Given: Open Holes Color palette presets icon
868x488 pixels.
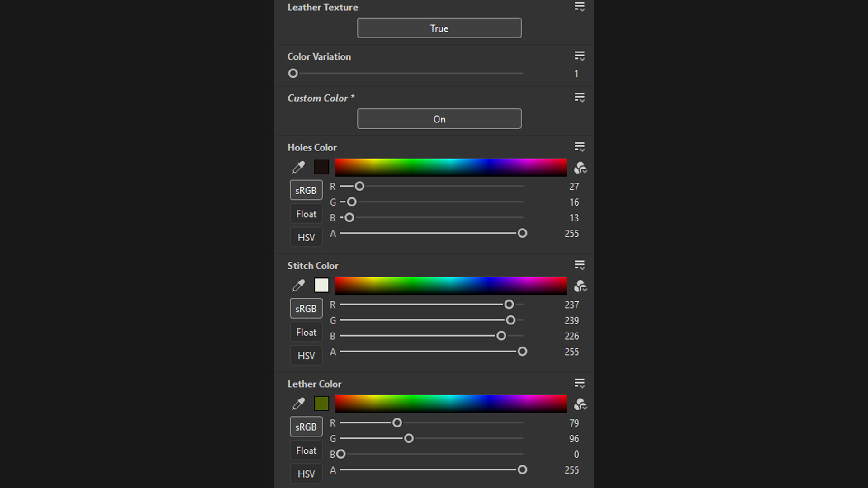Looking at the screenshot, I should click(x=580, y=168).
